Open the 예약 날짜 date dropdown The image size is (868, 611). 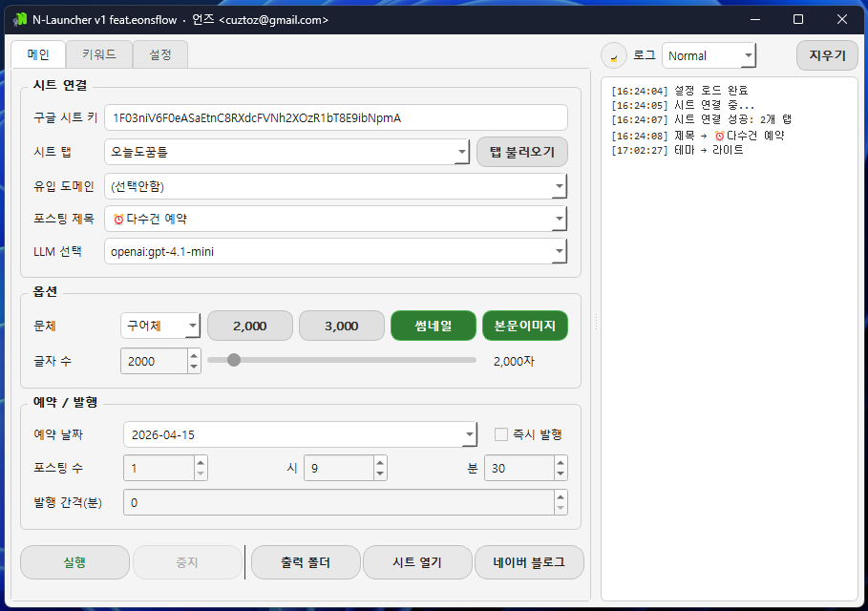[300, 434]
